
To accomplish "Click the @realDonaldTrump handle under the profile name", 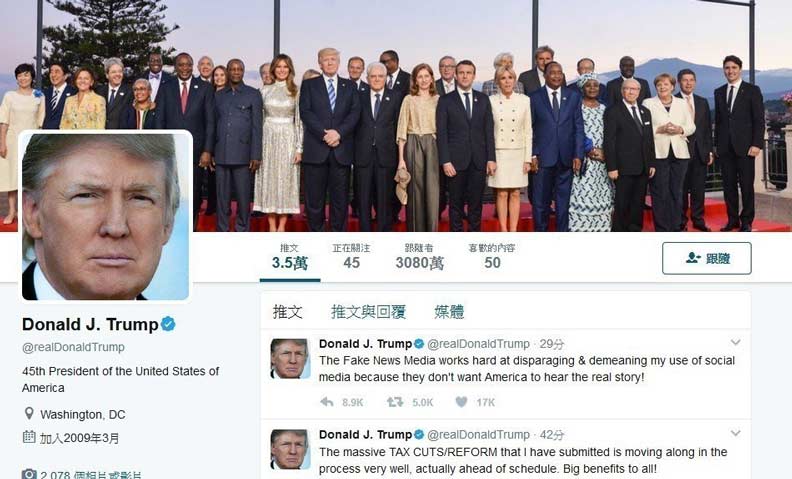I will click(x=73, y=347).
